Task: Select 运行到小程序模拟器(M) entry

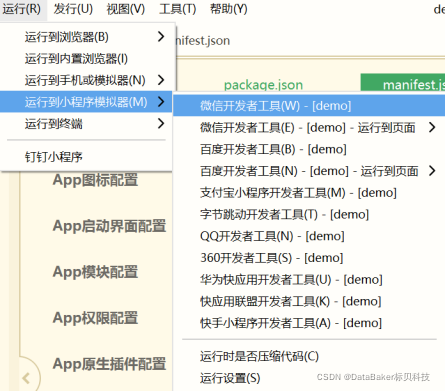Action: 87,102
